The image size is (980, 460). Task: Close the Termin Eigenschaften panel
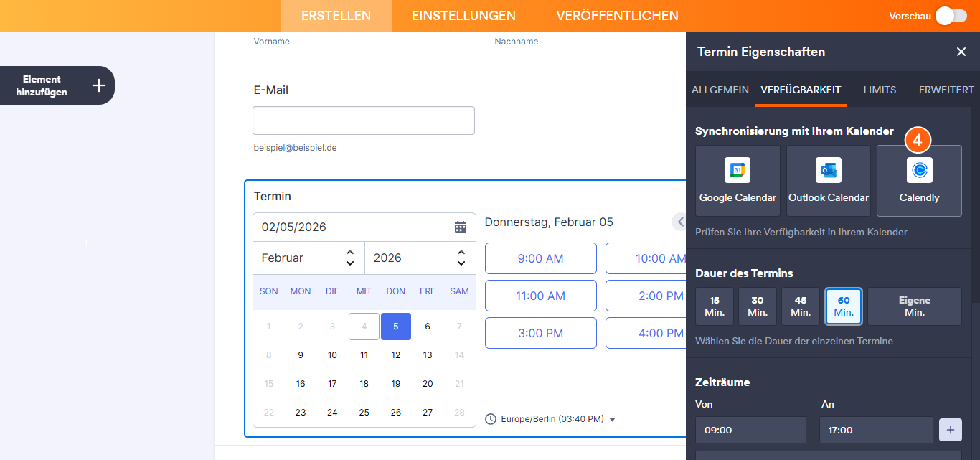click(x=961, y=52)
